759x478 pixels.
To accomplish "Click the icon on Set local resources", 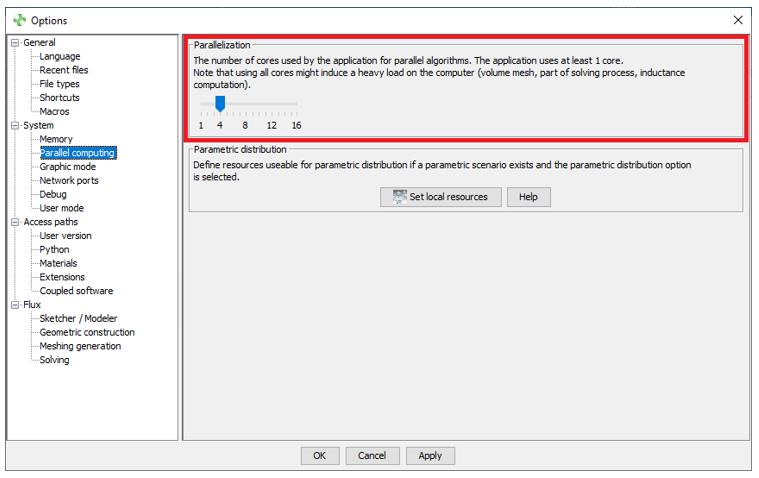I will (x=399, y=197).
